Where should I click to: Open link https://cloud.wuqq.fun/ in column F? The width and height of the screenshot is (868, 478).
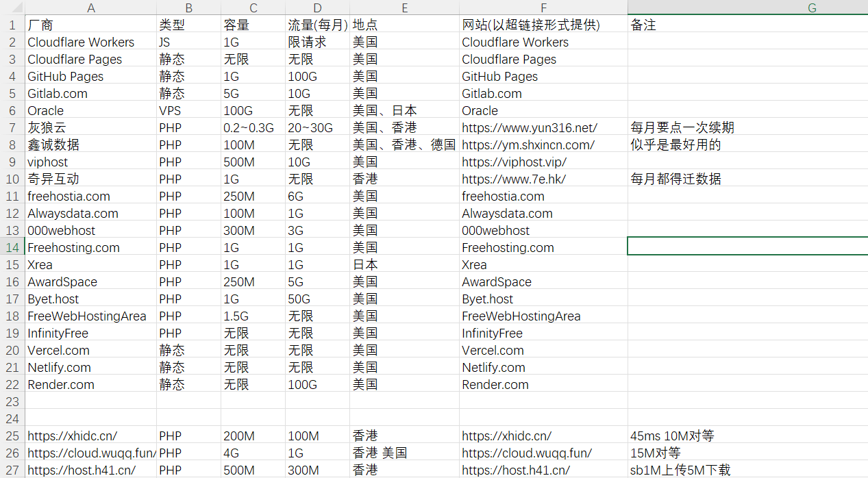click(x=527, y=453)
